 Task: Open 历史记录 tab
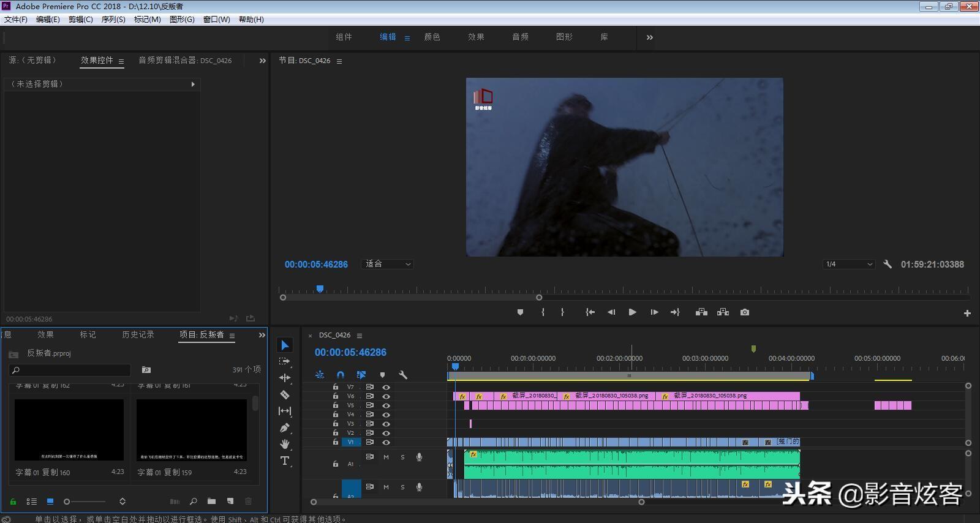[138, 334]
